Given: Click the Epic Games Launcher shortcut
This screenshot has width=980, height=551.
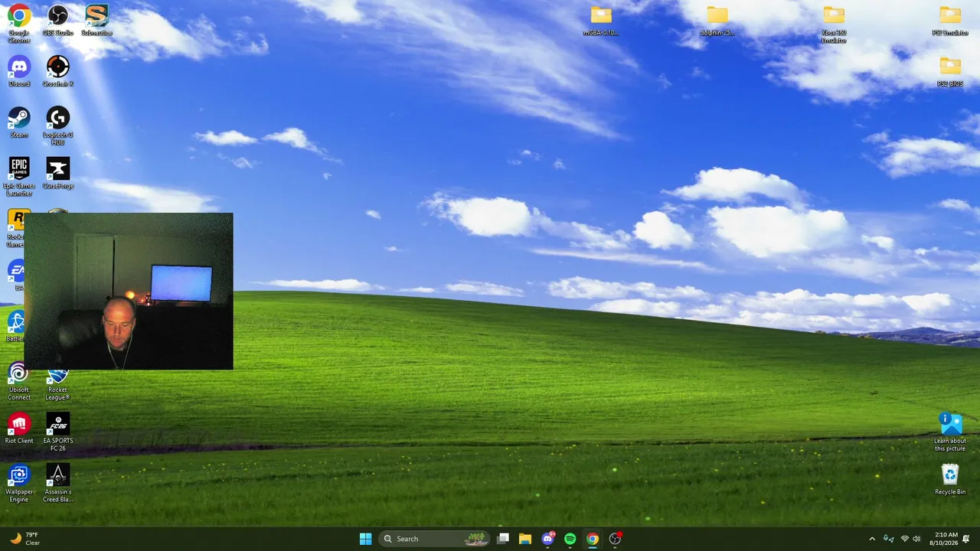Looking at the screenshot, I should click(x=19, y=177).
